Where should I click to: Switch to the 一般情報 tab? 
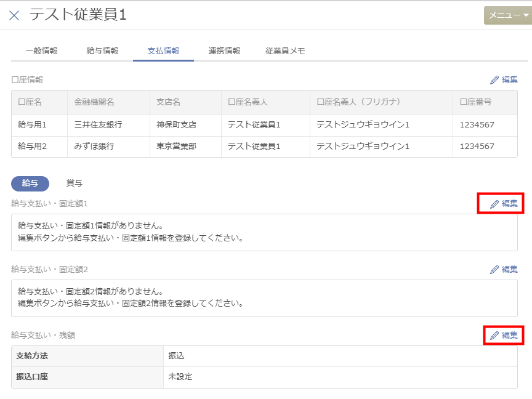point(41,51)
